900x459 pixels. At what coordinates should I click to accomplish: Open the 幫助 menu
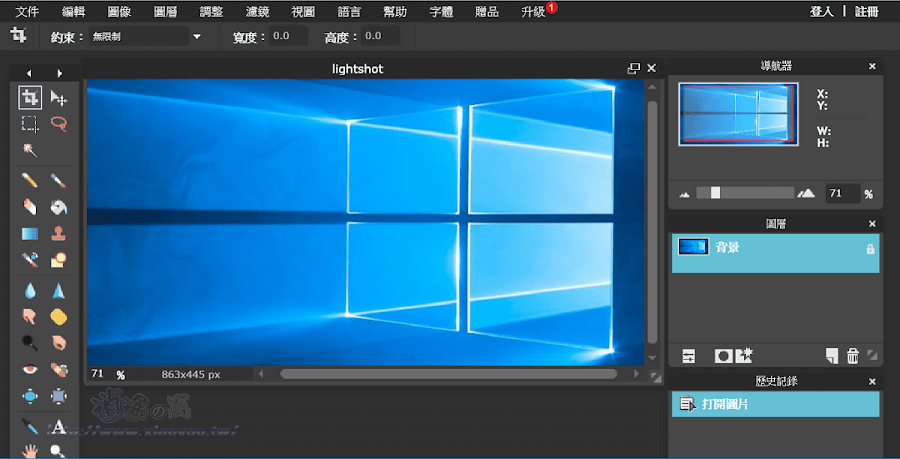395,11
